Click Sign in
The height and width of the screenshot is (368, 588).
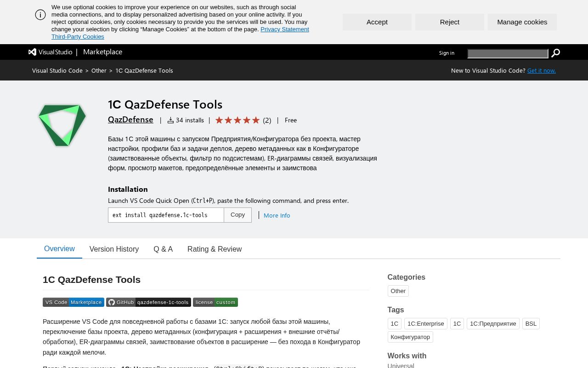(447, 53)
